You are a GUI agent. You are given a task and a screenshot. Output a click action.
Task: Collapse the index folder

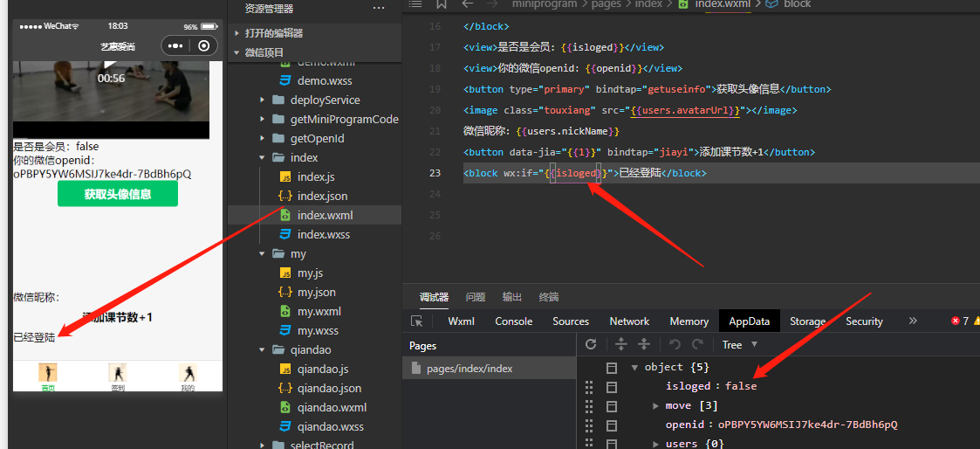tap(264, 157)
